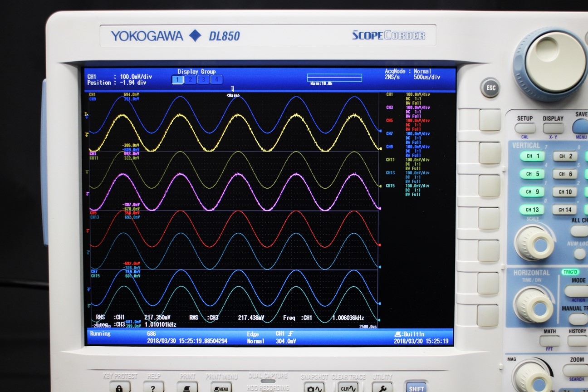Click the green TRIG'D indicator

click(x=570, y=272)
